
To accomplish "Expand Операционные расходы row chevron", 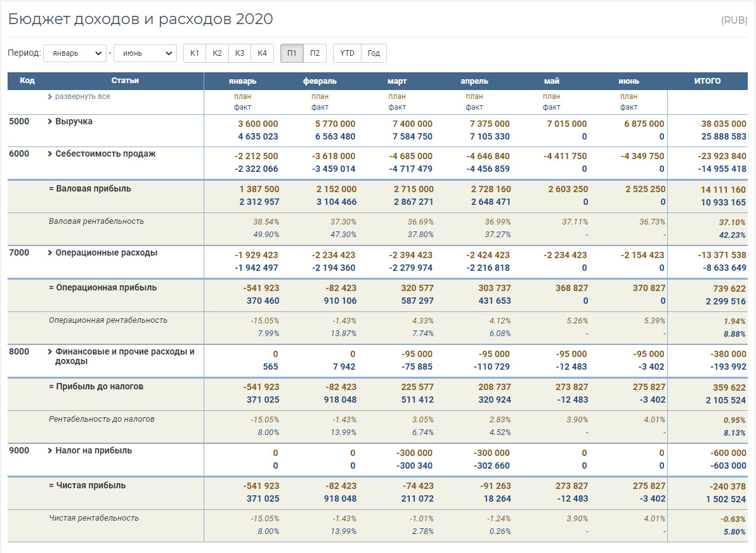I will [x=50, y=253].
